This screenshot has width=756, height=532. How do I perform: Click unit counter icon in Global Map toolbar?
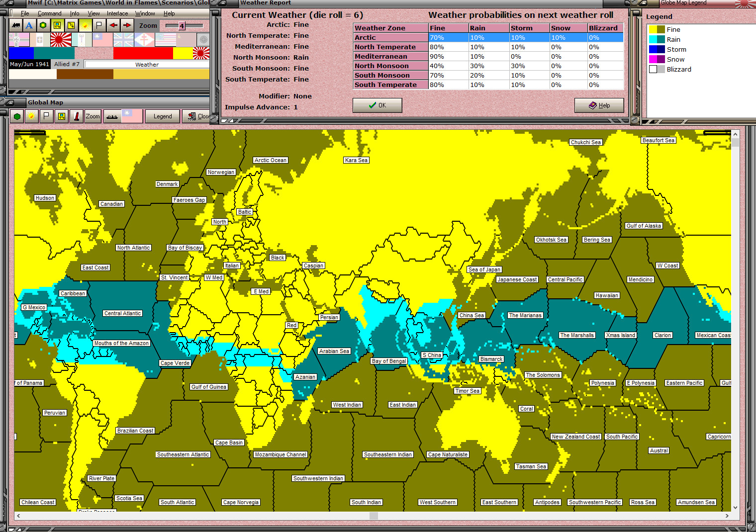pyautogui.click(x=62, y=116)
